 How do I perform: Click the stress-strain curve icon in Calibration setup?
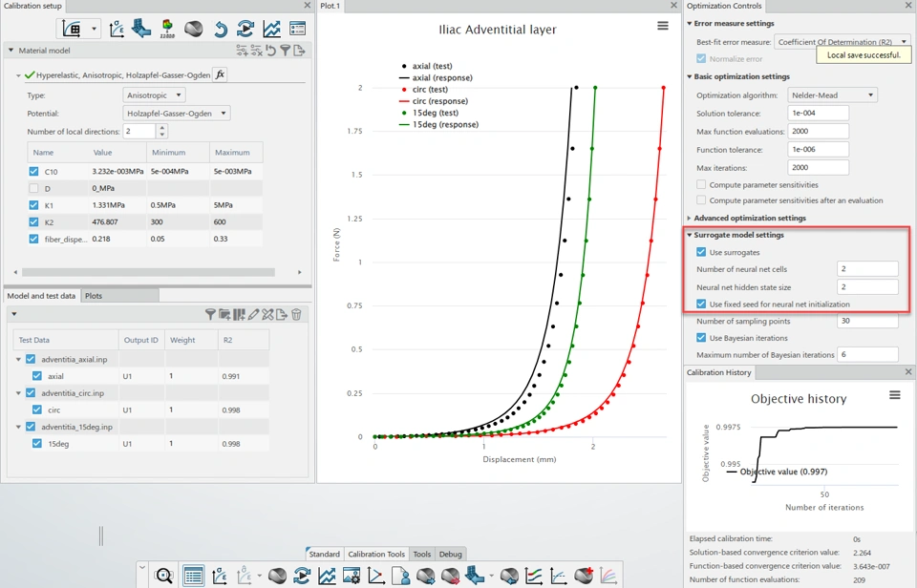pyautogui.click(x=117, y=29)
